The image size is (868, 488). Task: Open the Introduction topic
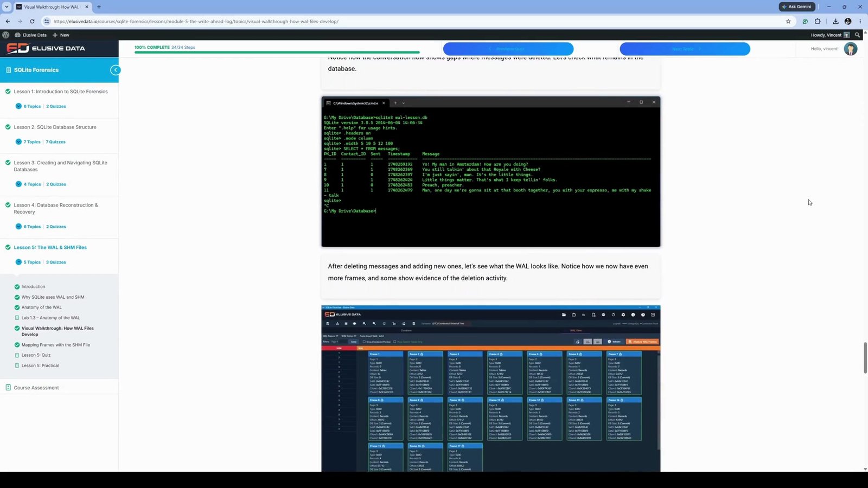point(33,287)
